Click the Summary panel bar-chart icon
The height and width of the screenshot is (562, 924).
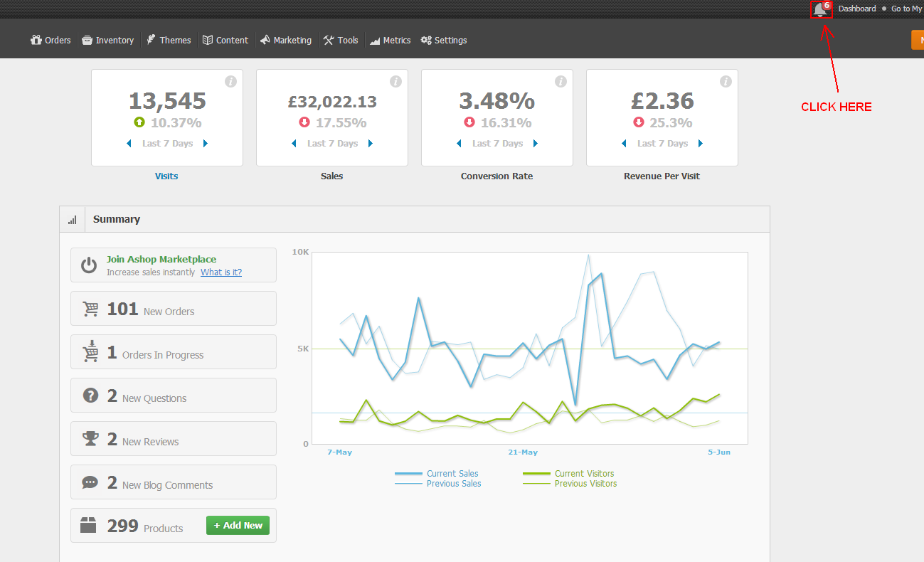click(x=72, y=219)
